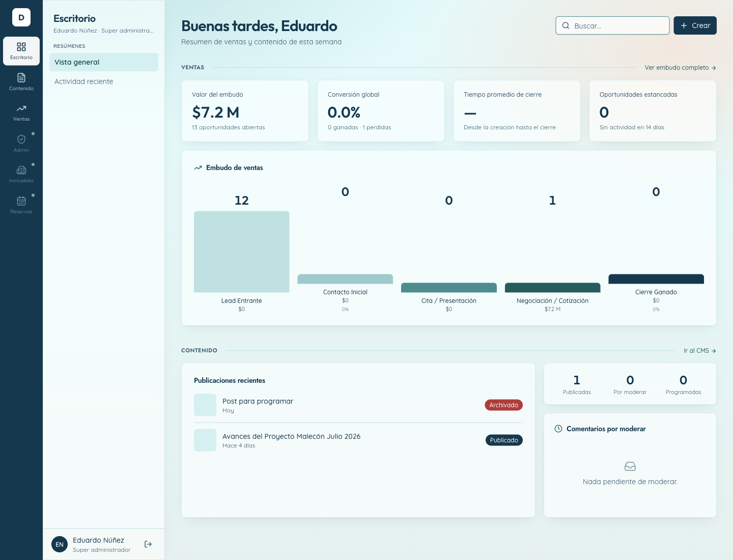Click the Negociación / Cotización funnel bar
733x560 pixels.
click(552, 288)
